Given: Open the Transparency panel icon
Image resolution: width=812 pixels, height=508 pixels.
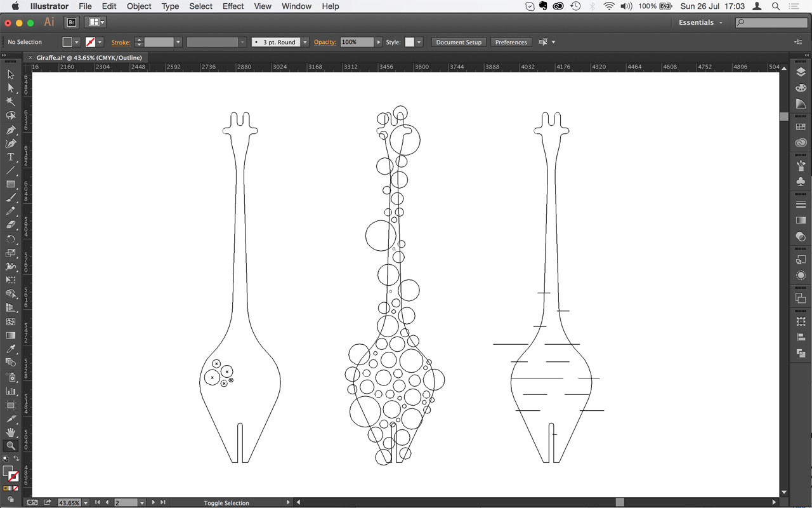Looking at the screenshot, I should click(x=801, y=236).
